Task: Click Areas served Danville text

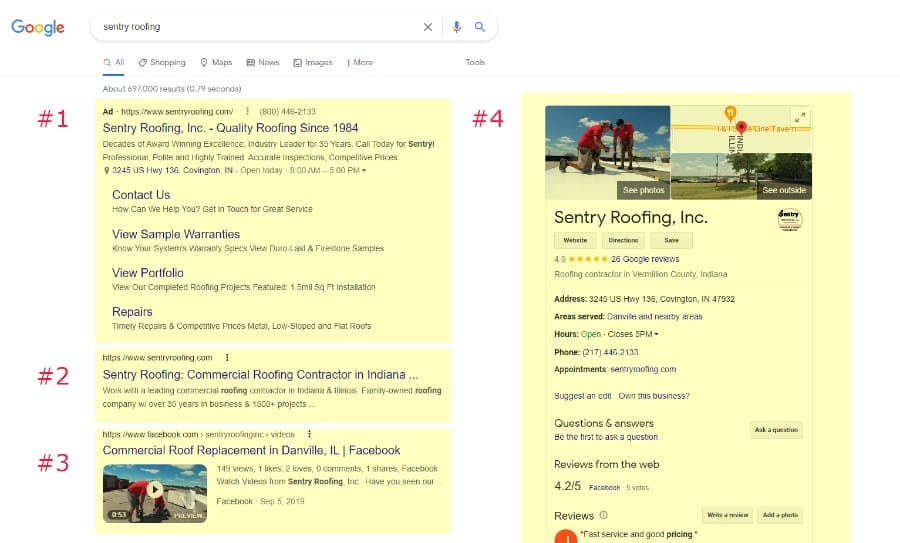Action: tap(628, 316)
